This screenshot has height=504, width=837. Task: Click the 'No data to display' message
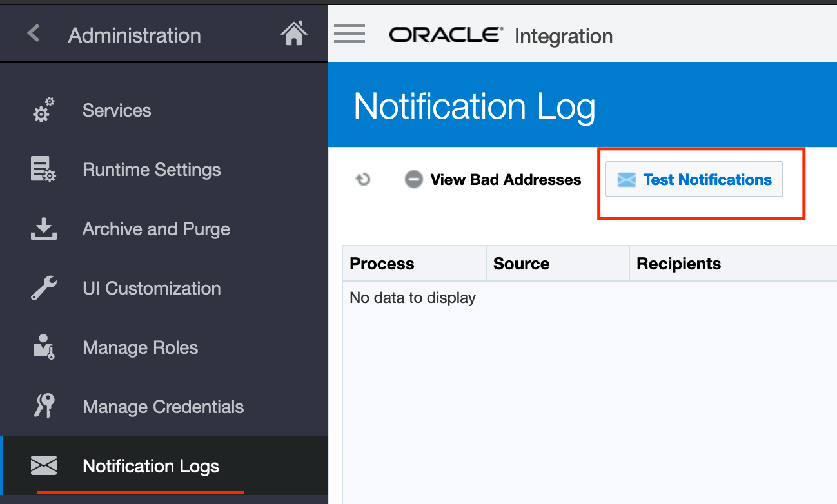[413, 298]
